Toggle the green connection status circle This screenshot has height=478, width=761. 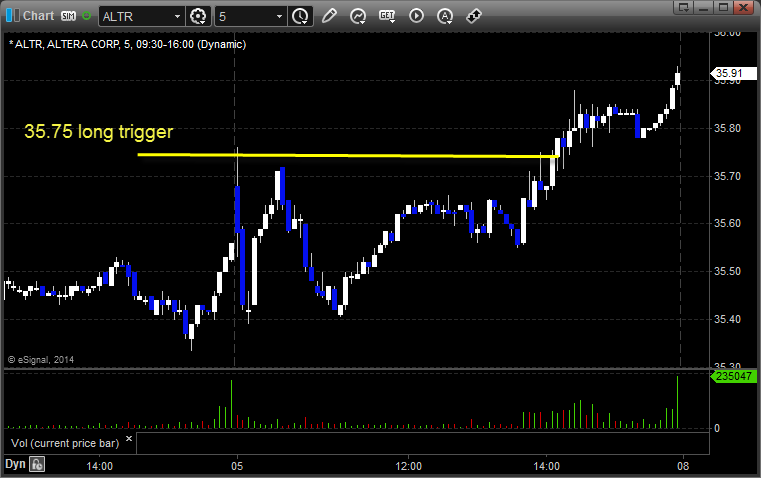(x=86, y=16)
